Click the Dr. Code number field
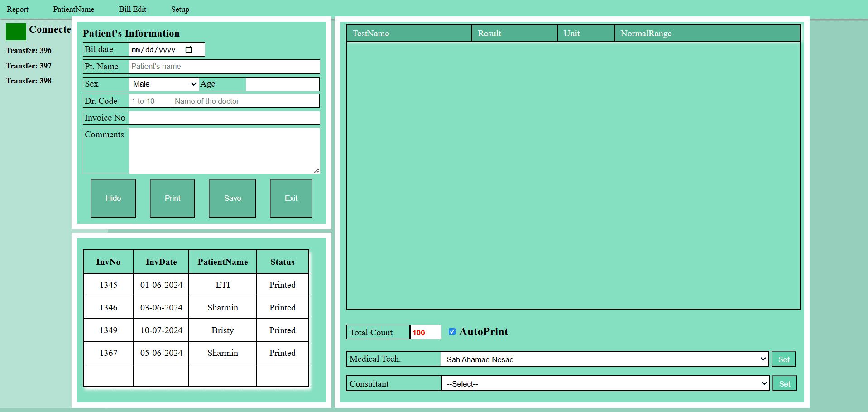The image size is (868, 412). point(151,101)
